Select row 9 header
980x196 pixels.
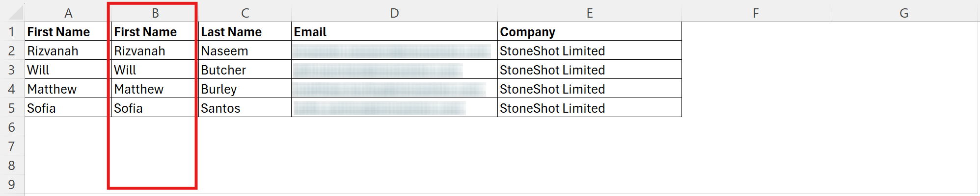(x=12, y=184)
